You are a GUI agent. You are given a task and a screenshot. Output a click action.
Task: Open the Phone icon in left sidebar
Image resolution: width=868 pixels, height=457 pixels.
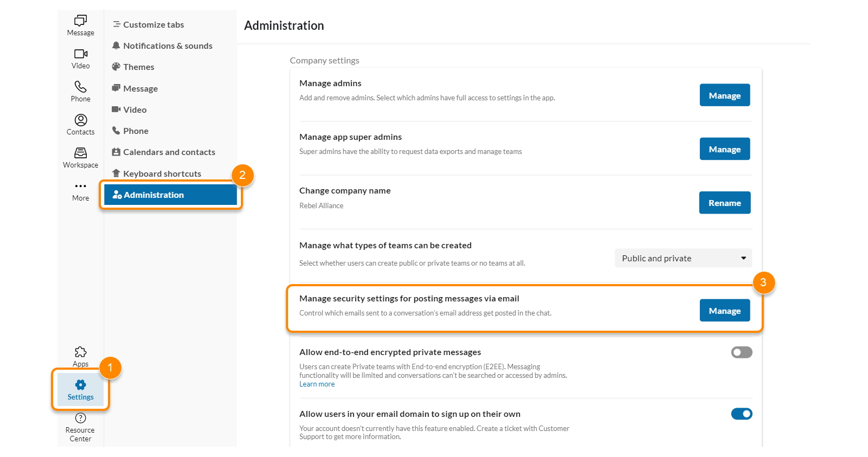80,87
